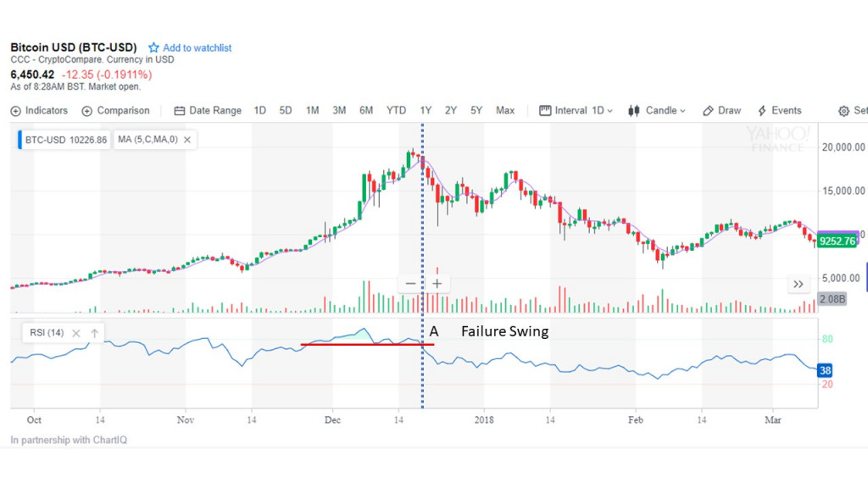Click the Comparison plus icon
This screenshot has width=868, height=488.
click(87, 111)
